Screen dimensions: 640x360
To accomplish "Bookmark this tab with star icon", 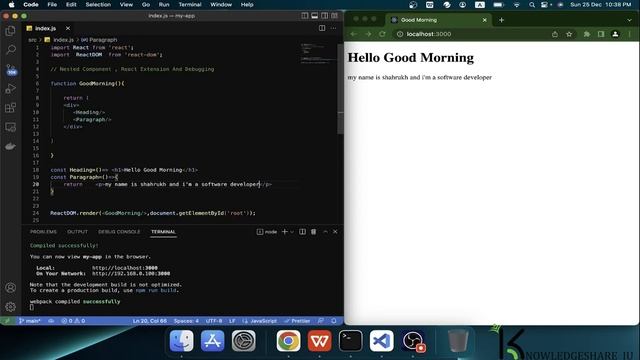I will click(x=569, y=34).
